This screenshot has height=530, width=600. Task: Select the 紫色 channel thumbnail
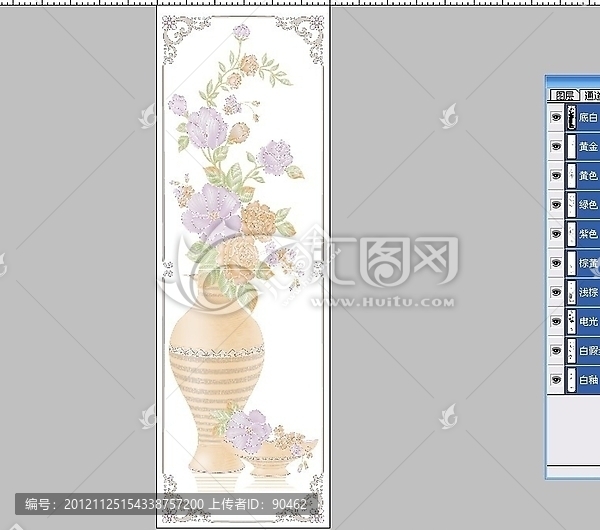point(571,234)
